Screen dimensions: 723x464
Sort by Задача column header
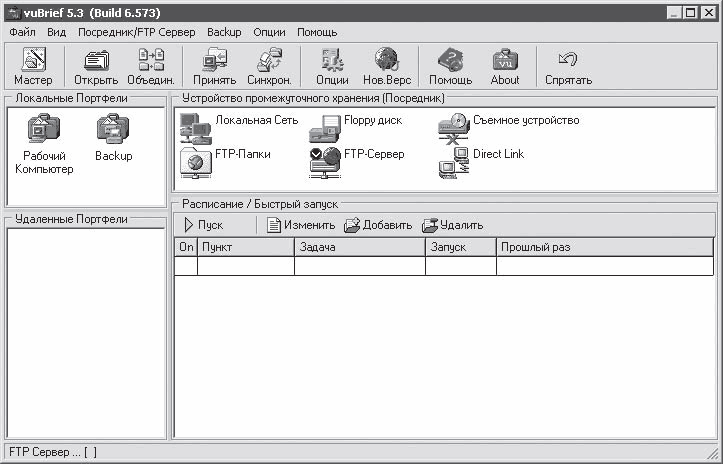[x=360, y=247]
